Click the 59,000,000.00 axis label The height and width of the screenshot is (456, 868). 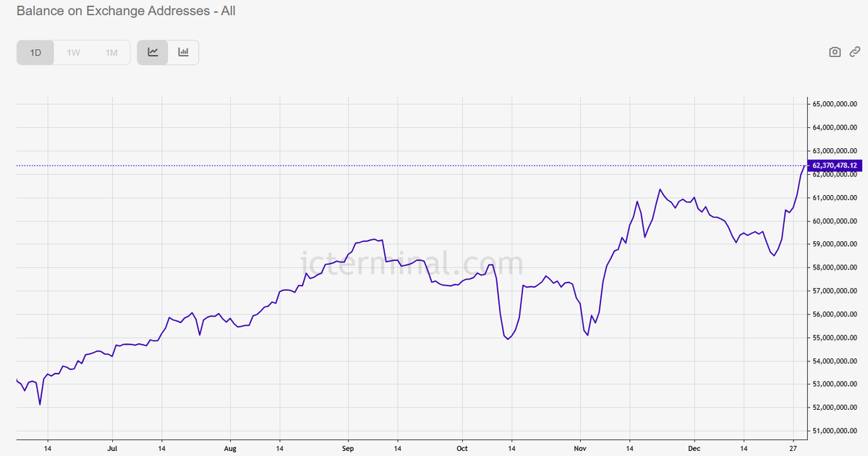click(835, 244)
